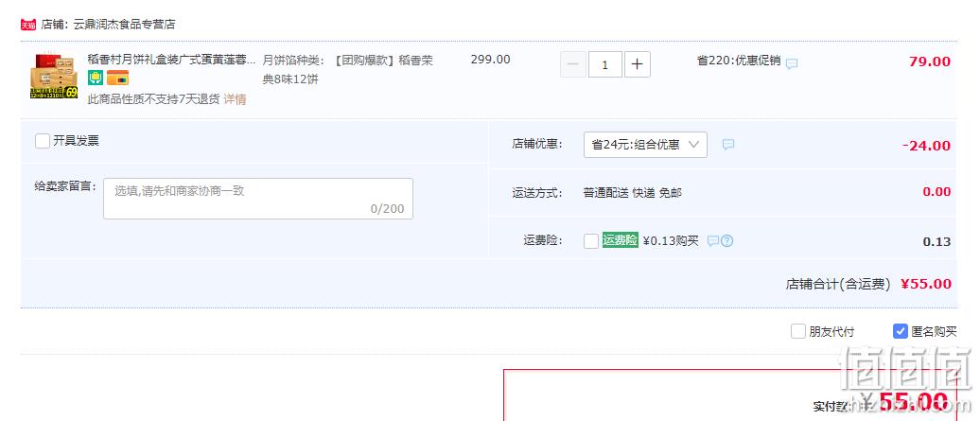
Task: Open the promotion info bubble beside 省220
Action: pyautogui.click(x=791, y=63)
